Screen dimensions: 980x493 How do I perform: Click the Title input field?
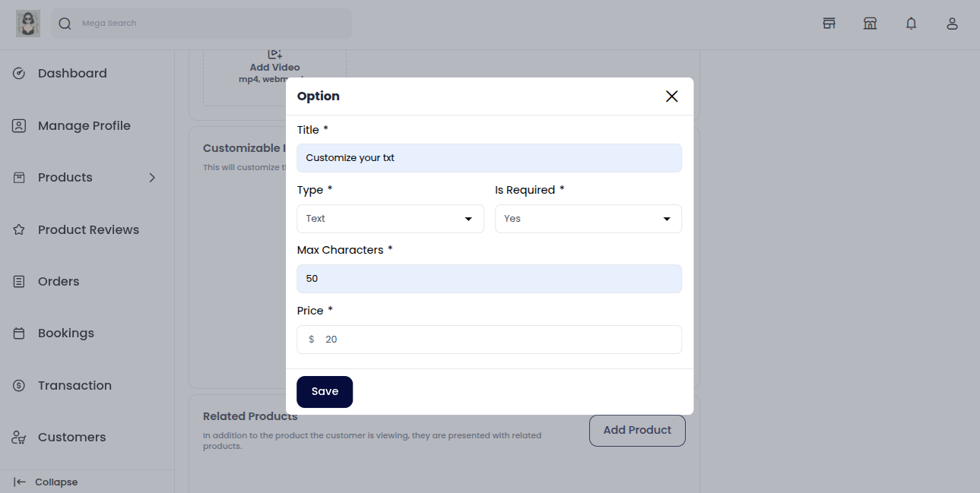489,158
